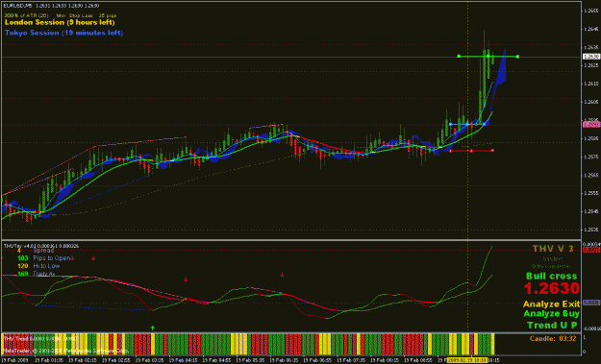
Task: Click the 1.2575 price axis label
Action: coord(591,157)
